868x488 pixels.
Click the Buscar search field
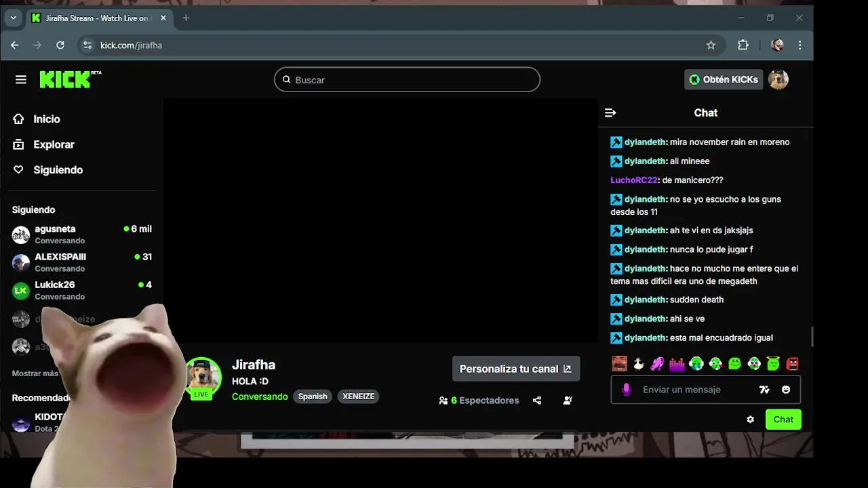click(407, 79)
